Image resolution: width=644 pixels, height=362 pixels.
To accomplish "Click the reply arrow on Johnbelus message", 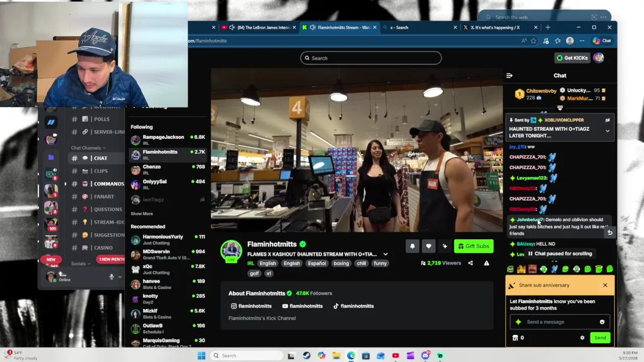I will click(x=610, y=232).
